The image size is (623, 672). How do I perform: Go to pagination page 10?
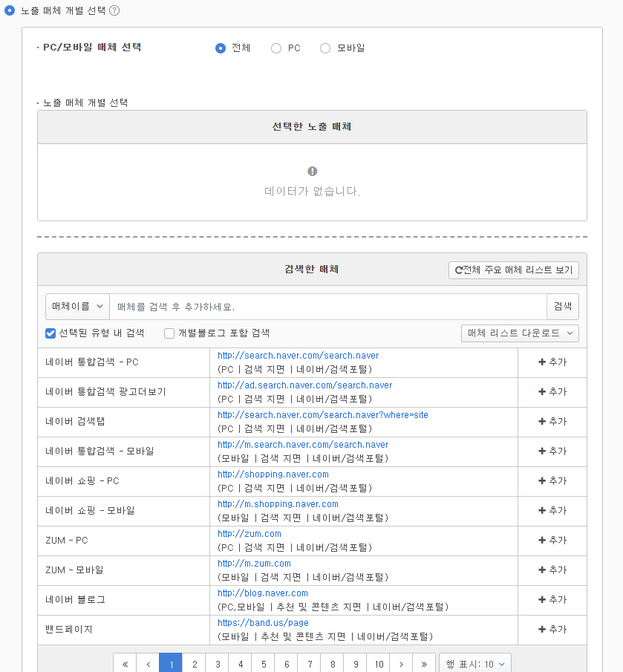pyautogui.click(x=379, y=664)
